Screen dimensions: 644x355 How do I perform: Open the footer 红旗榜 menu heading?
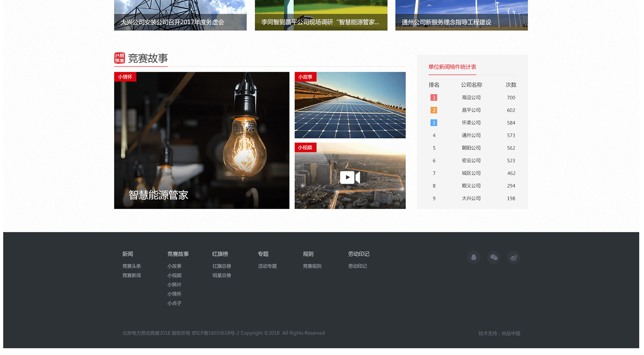[x=220, y=254]
